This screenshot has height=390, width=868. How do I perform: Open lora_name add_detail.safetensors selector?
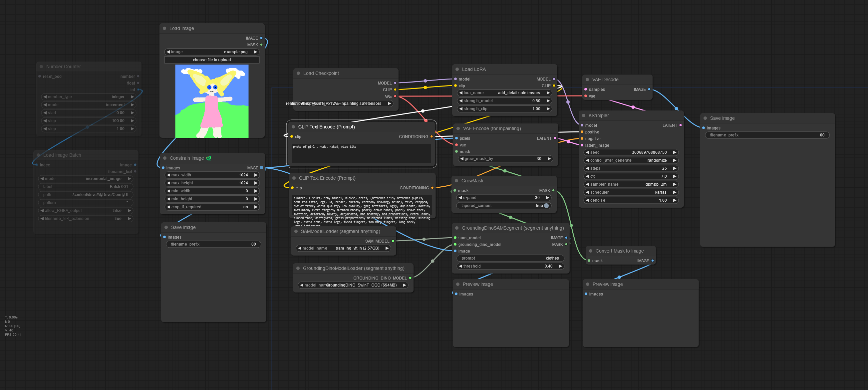click(504, 93)
